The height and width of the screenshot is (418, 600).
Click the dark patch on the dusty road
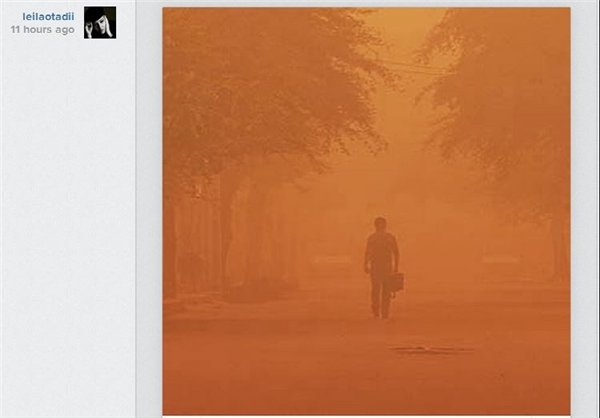pos(429,350)
